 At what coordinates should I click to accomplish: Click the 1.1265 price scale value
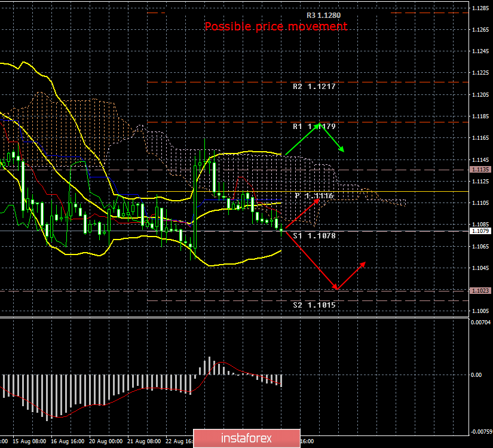point(480,30)
